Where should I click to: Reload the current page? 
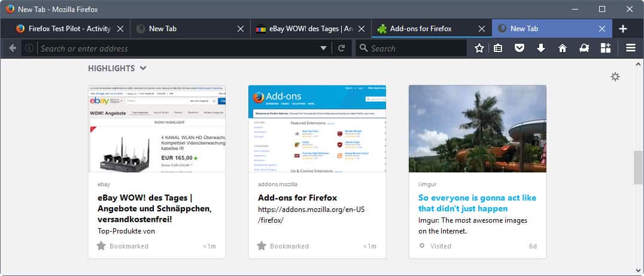pyautogui.click(x=341, y=48)
